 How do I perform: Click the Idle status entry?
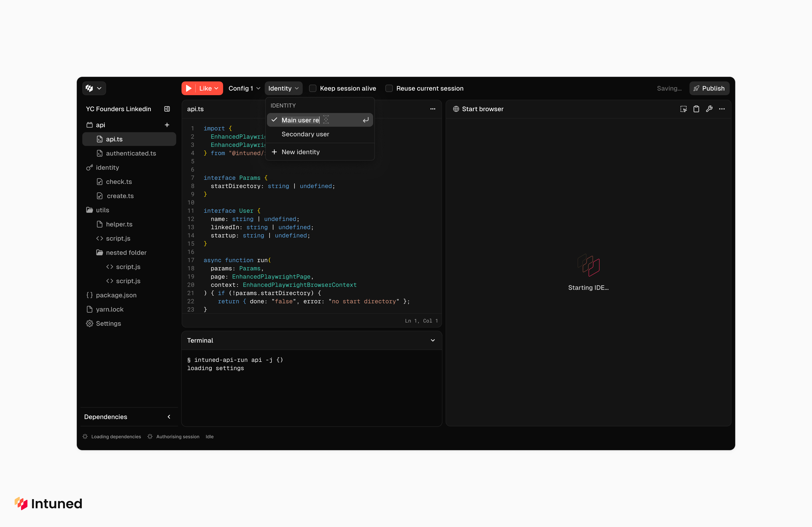click(x=209, y=437)
